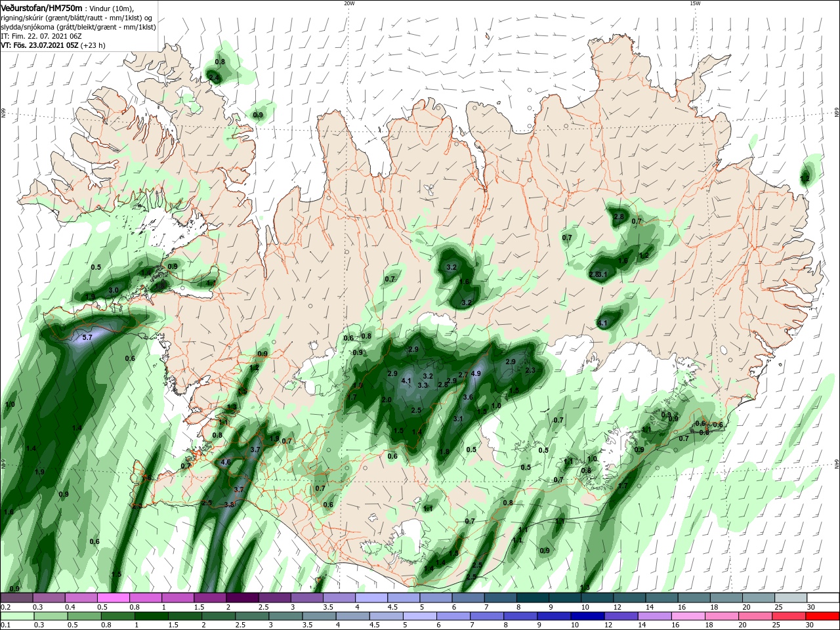The width and height of the screenshot is (840, 630).
Task: Click the '15W' longitude label
Action: coord(695,3)
